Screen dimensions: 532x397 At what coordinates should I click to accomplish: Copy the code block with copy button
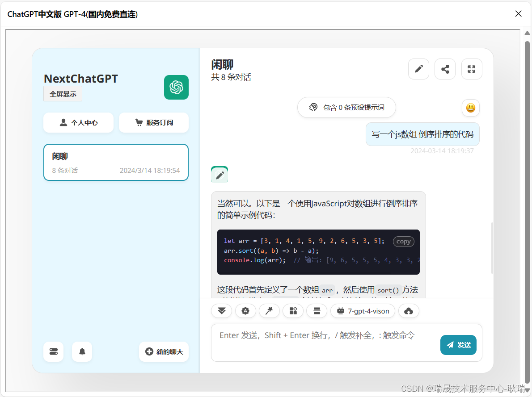click(403, 242)
